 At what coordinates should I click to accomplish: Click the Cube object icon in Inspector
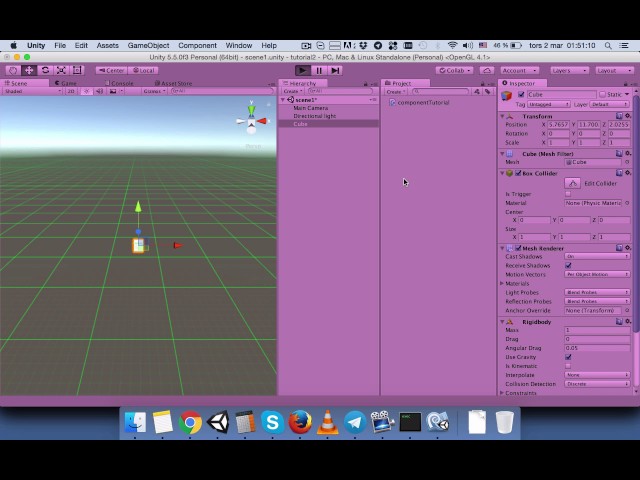(x=507, y=96)
